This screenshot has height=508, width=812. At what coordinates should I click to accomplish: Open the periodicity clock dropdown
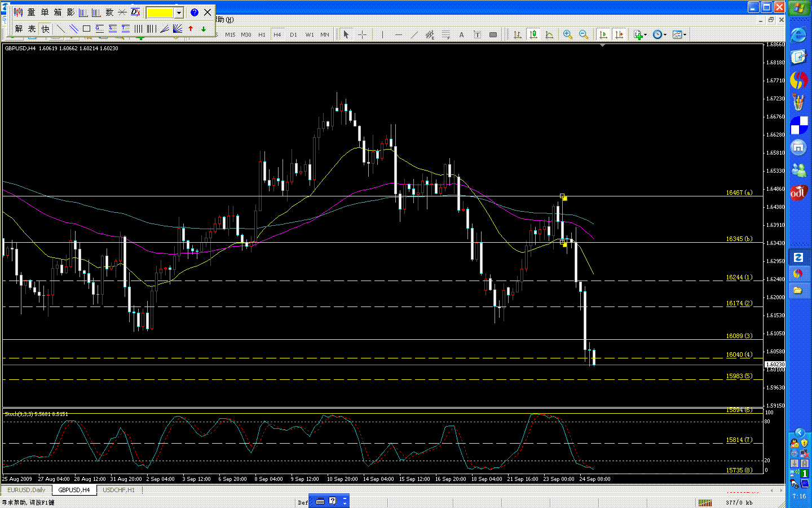point(659,35)
